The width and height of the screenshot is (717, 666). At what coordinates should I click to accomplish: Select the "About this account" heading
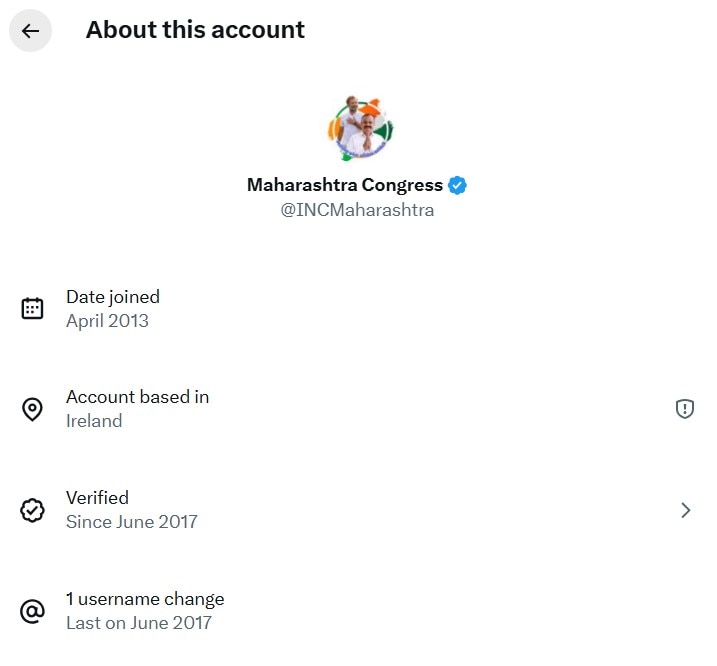coord(195,30)
